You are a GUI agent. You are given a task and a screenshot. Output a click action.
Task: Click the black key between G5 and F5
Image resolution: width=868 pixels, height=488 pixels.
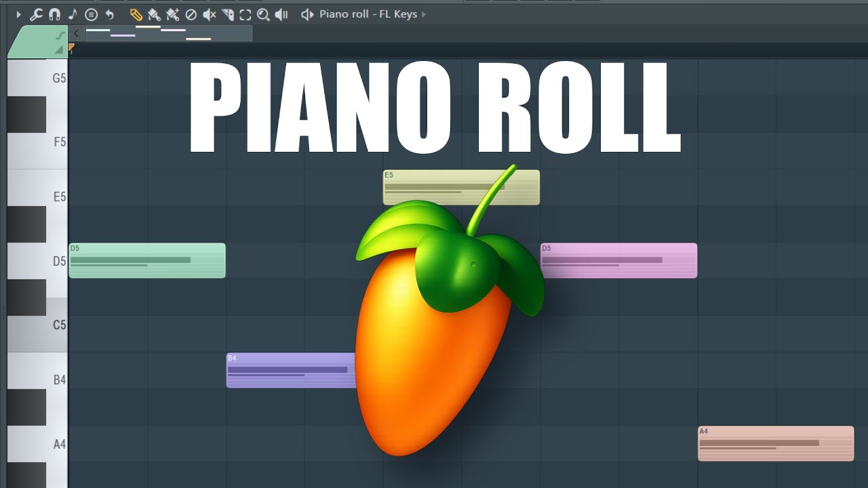(x=26, y=114)
